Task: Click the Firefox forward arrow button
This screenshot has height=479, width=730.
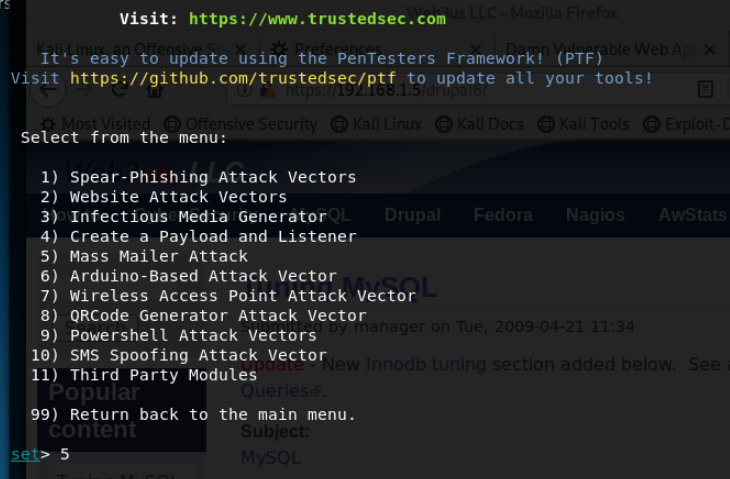Action: point(84,89)
